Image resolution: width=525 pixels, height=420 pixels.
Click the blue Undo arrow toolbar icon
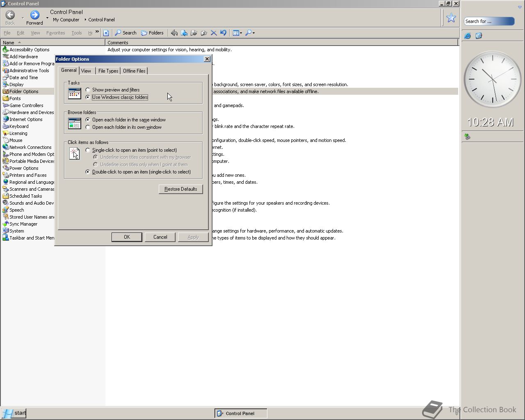click(223, 33)
